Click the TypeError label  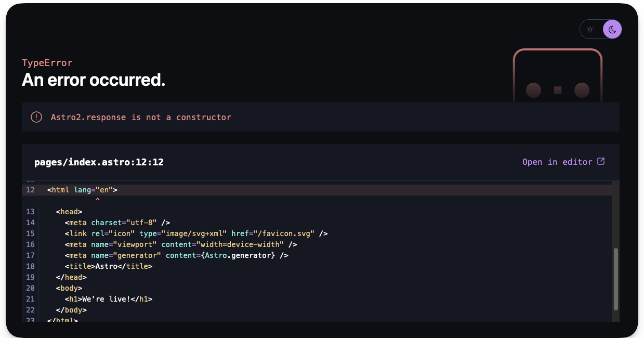(x=46, y=62)
